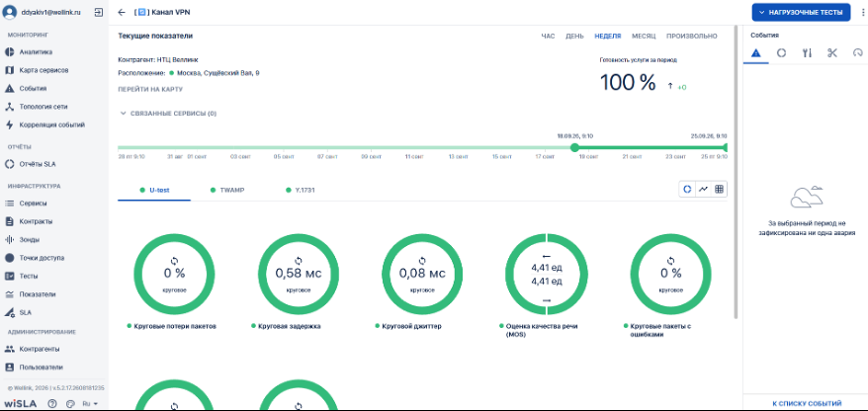Click the MOS 4,41 ед gauge
This screenshot has width=868, height=411.
click(x=547, y=275)
